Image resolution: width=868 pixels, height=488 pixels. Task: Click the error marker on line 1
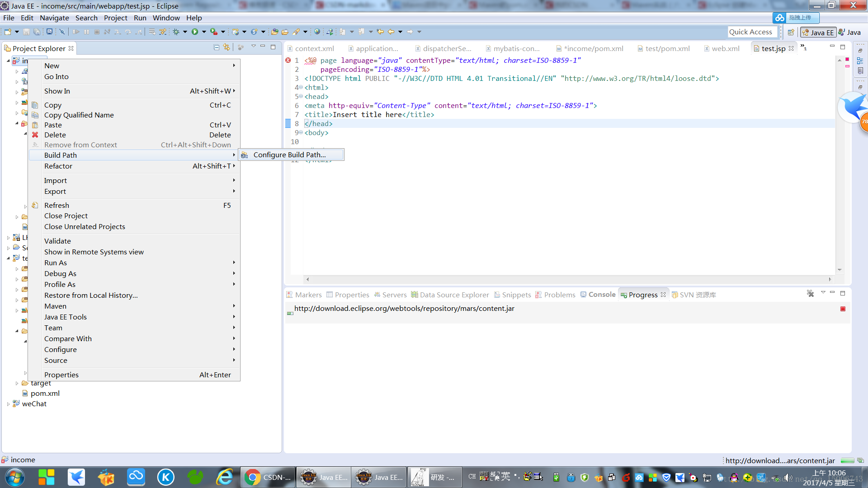pyautogui.click(x=288, y=60)
